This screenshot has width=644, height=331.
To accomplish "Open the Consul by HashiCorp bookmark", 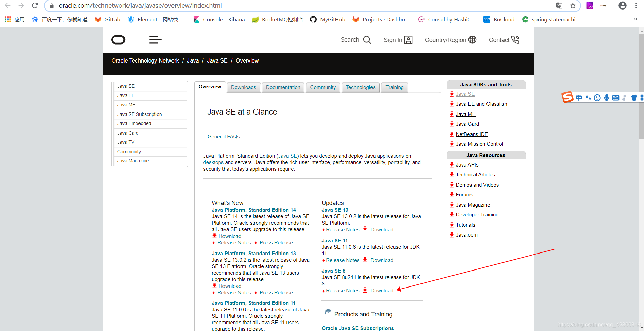I will pos(447,19).
